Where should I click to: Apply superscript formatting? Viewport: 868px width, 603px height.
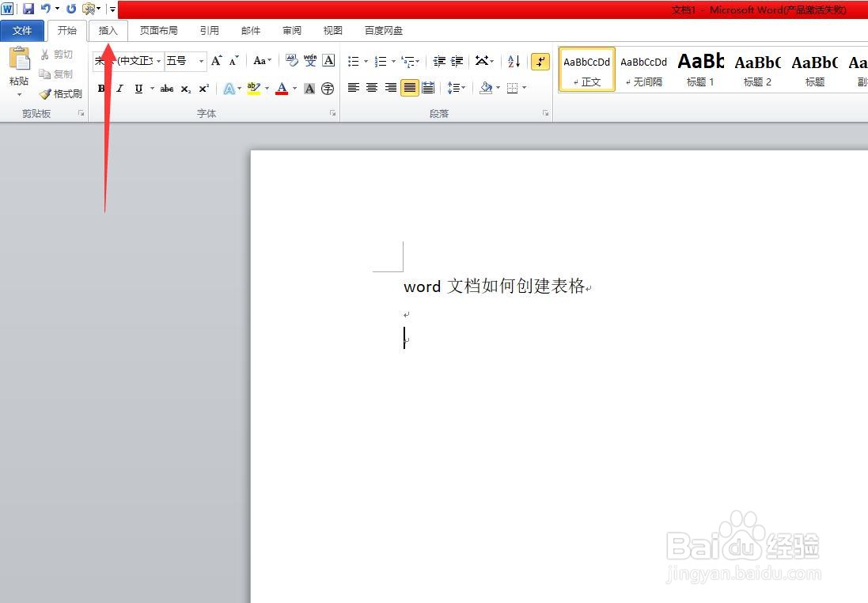(x=203, y=89)
